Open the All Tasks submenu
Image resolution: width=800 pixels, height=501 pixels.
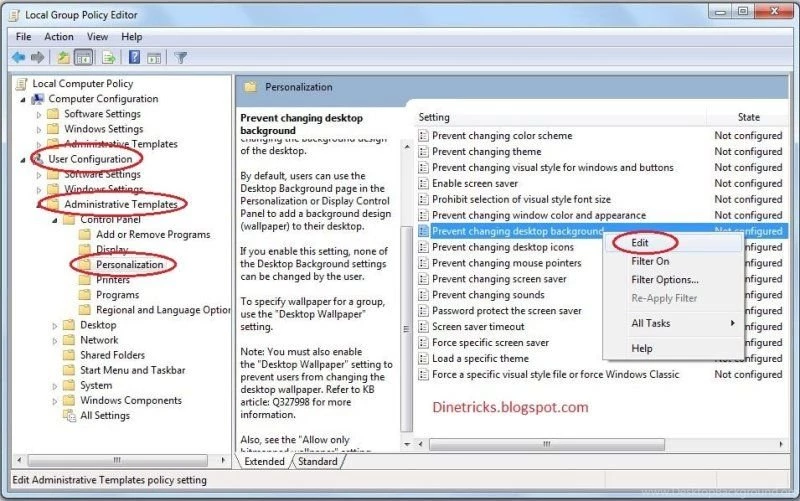pos(673,323)
